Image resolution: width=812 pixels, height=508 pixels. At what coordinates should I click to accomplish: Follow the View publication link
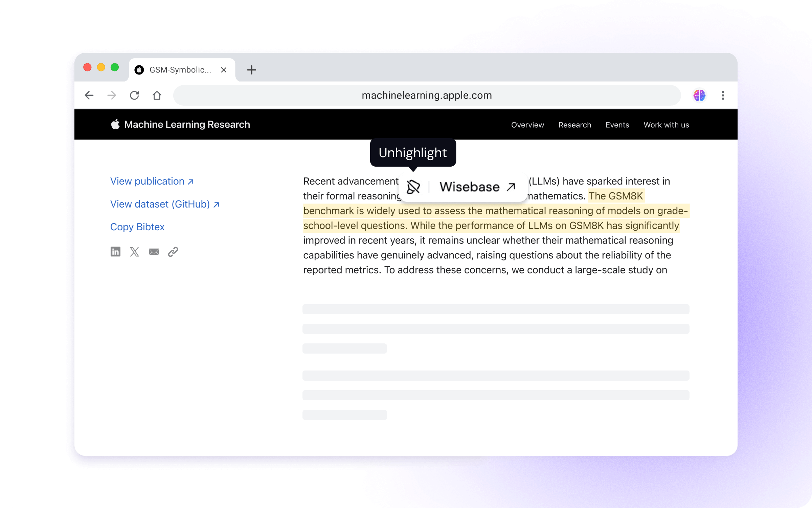[x=152, y=181]
